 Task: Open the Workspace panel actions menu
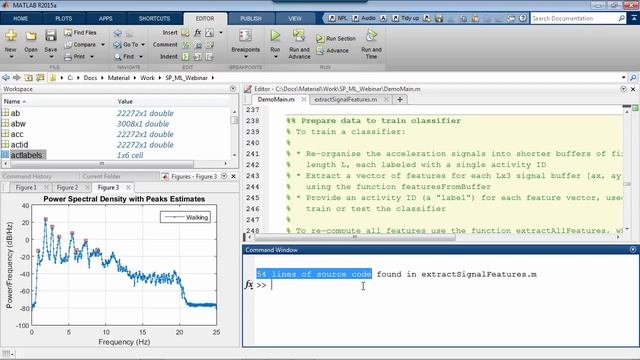(233, 89)
